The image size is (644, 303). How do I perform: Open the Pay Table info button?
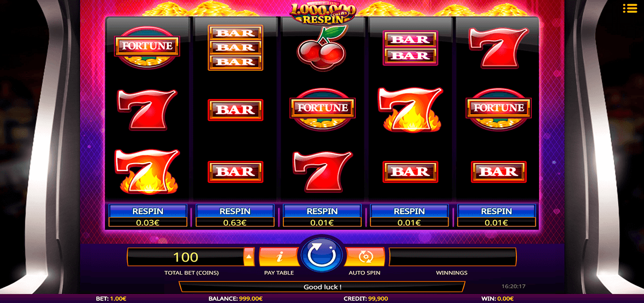click(x=279, y=257)
